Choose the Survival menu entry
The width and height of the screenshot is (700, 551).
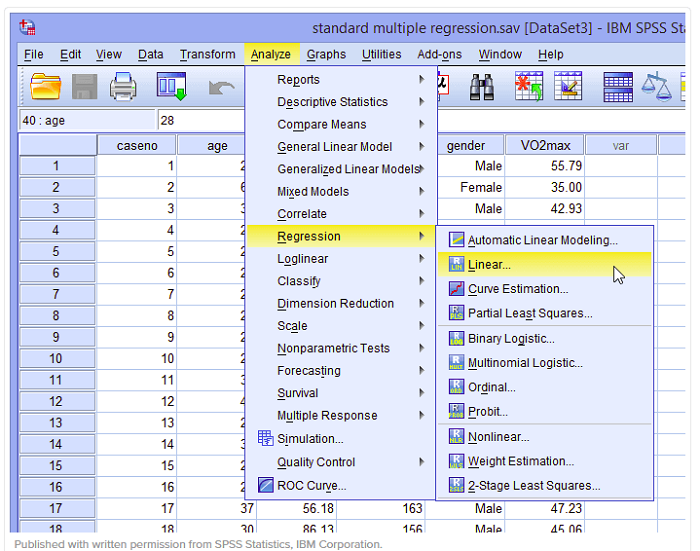click(x=341, y=393)
